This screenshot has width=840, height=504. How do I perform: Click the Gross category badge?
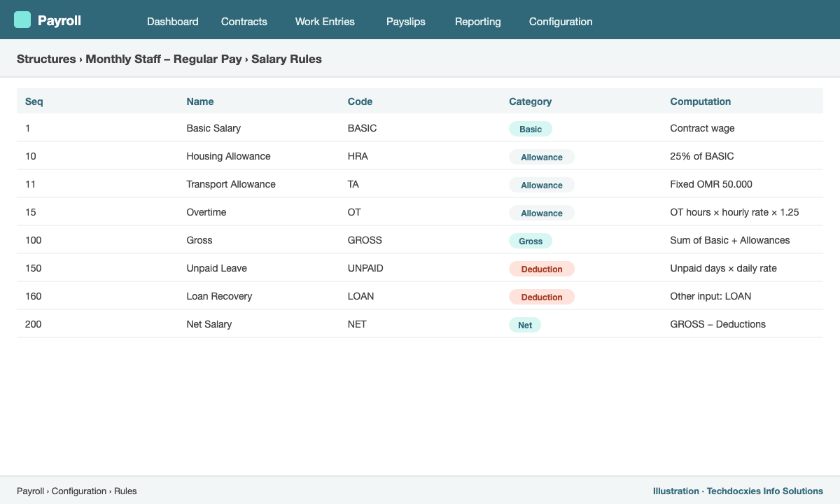[x=531, y=241]
